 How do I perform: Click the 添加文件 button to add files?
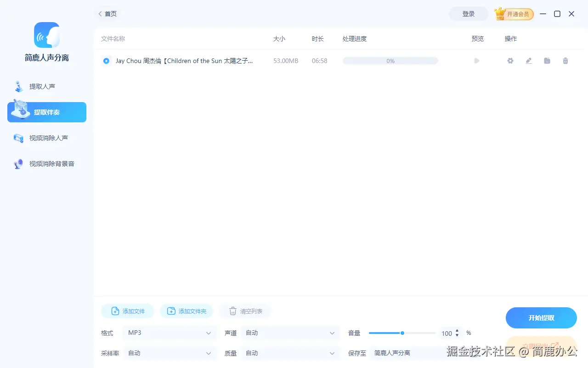point(127,311)
